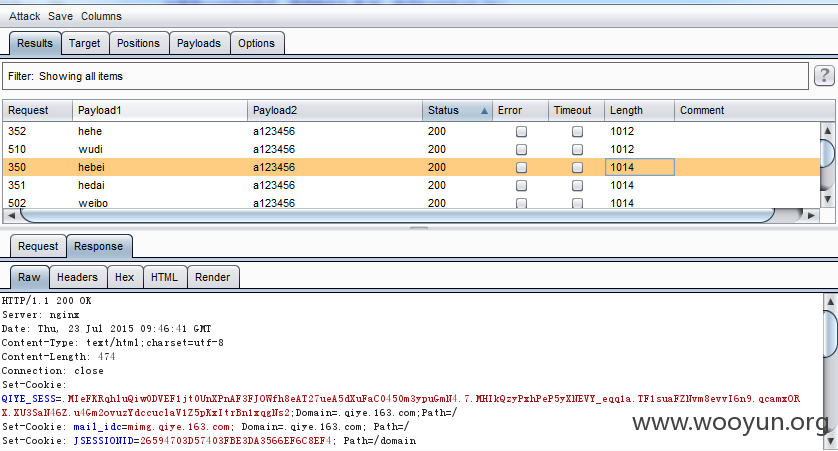The height and width of the screenshot is (451, 838).
Task: Switch to the Results tab
Action: coord(35,43)
